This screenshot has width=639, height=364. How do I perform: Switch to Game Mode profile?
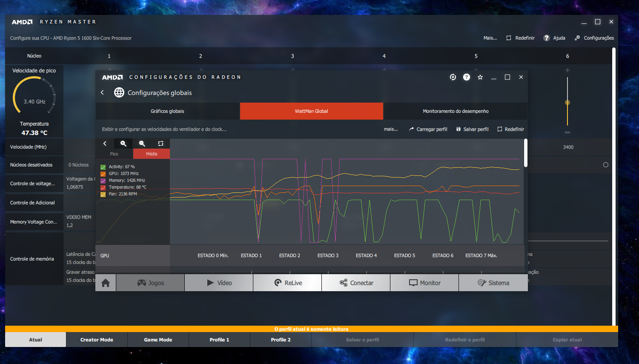pos(158,340)
